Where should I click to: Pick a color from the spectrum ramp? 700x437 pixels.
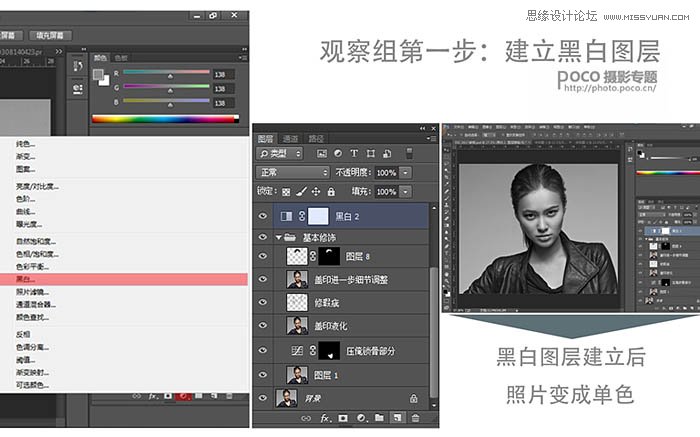(165, 119)
